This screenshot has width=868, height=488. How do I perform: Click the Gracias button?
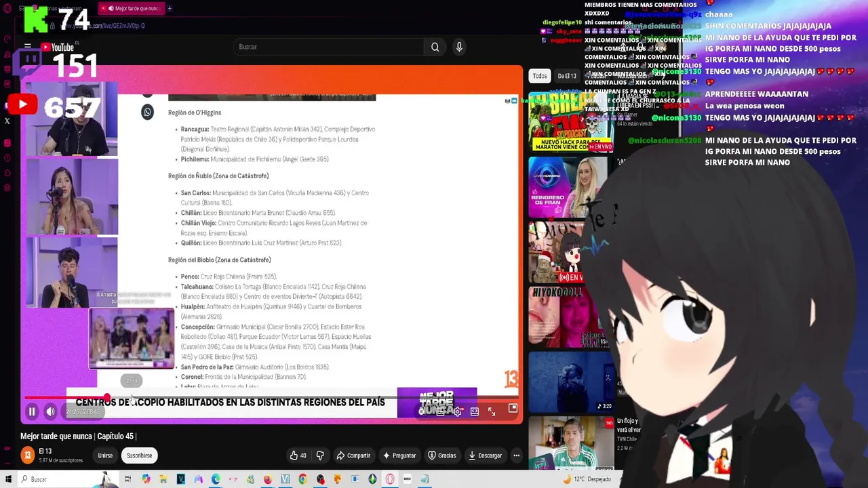[x=442, y=455]
